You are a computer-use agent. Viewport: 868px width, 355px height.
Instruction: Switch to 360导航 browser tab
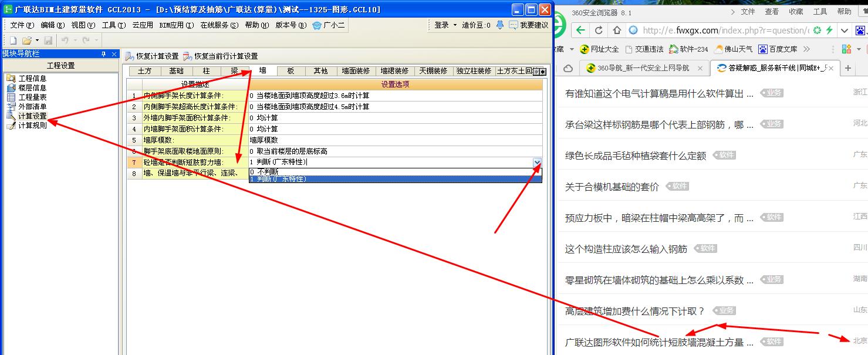(x=644, y=68)
